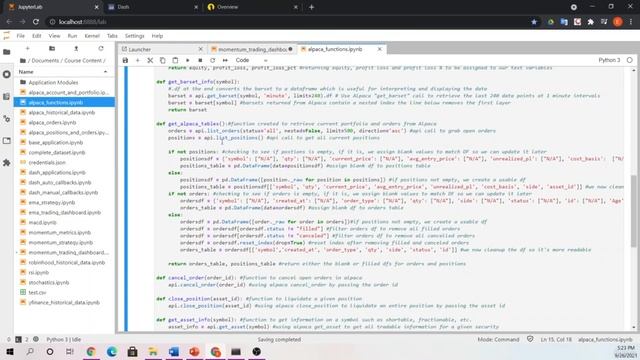Screen dimensions: 640x360
Task: Open the Running Terminals and Kernels panel
Action: tap(7, 74)
